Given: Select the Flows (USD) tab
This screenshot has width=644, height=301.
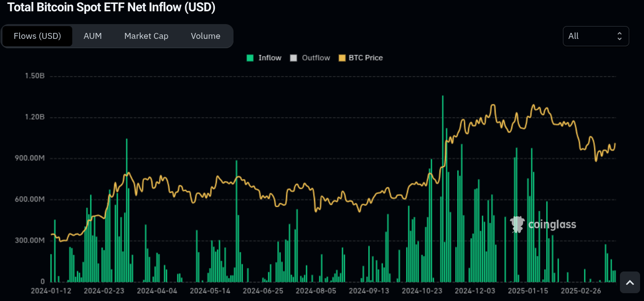Looking at the screenshot, I should click(x=37, y=36).
